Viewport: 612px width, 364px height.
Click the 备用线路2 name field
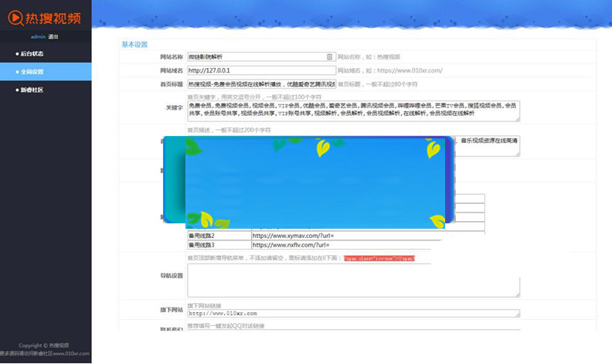[219, 235]
